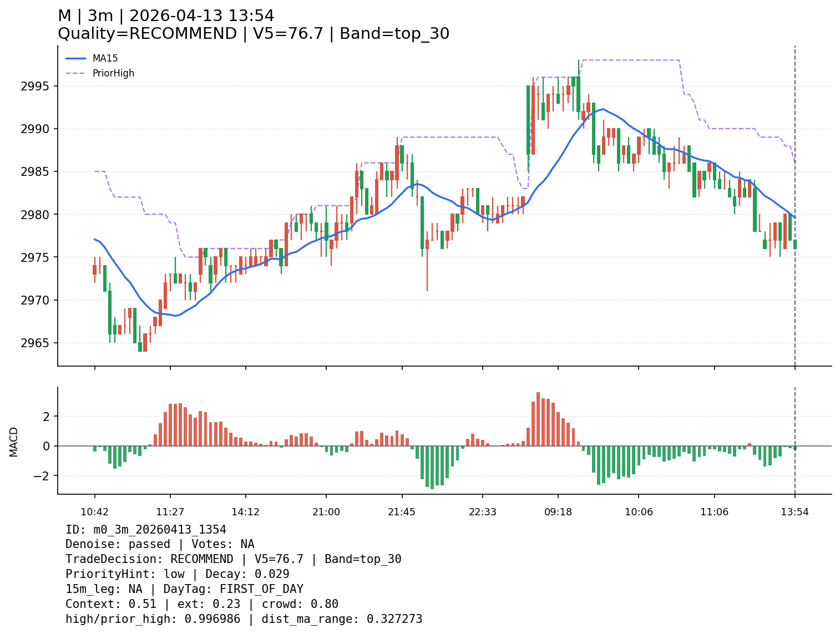The width and height of the screenshot is (840, 634).
Task: Click the 13:54 time axis label
Action: (x=795, y=512)
